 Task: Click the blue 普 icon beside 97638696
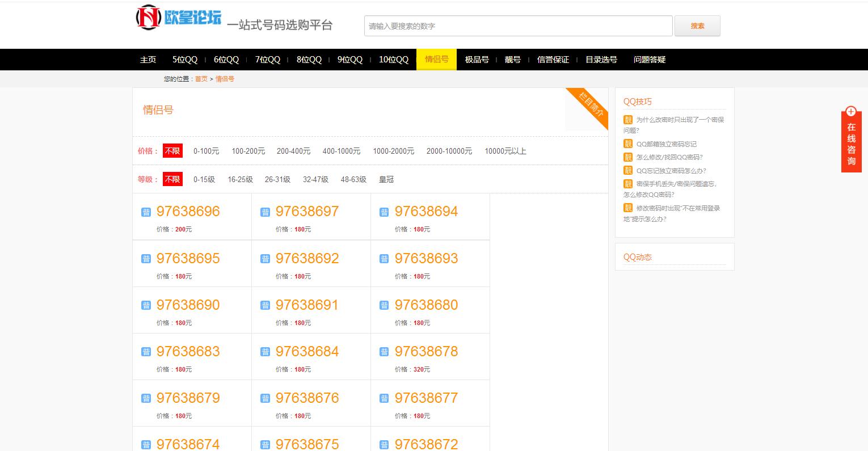[x=146, y=211]
